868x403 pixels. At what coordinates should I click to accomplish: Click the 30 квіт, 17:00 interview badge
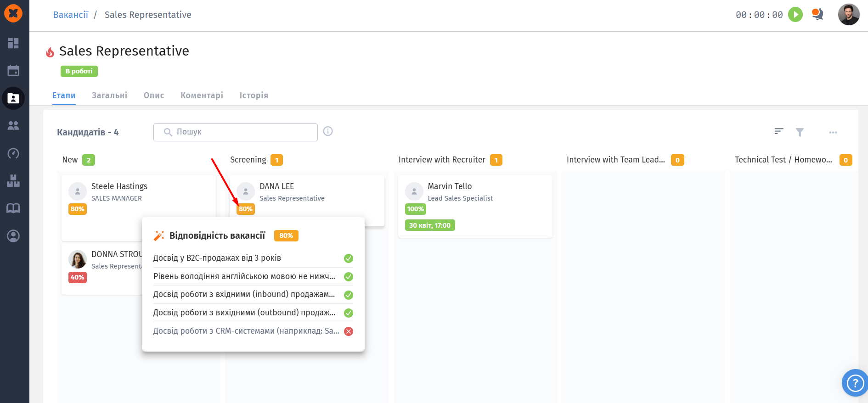(430, 225)
